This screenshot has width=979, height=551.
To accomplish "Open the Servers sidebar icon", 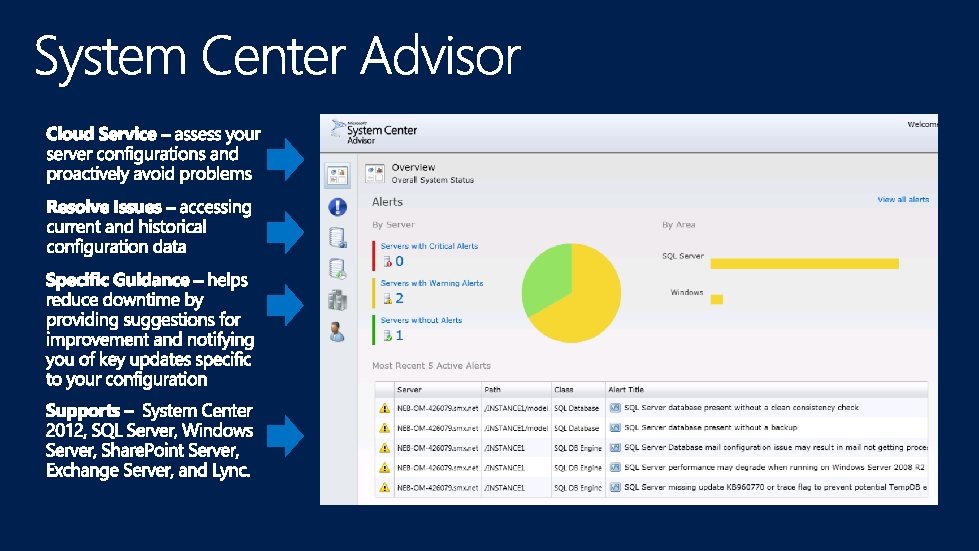I will (337, 238).
